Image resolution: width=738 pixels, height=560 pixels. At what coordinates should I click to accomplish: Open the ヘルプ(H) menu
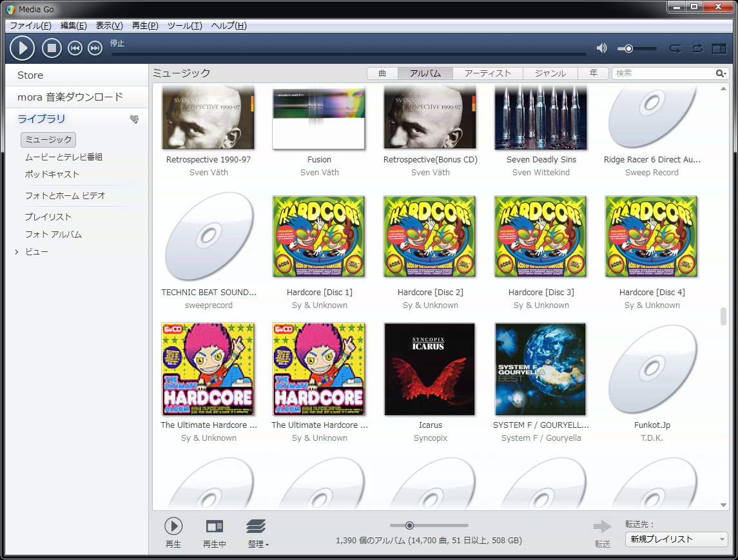tap(229, 25)
